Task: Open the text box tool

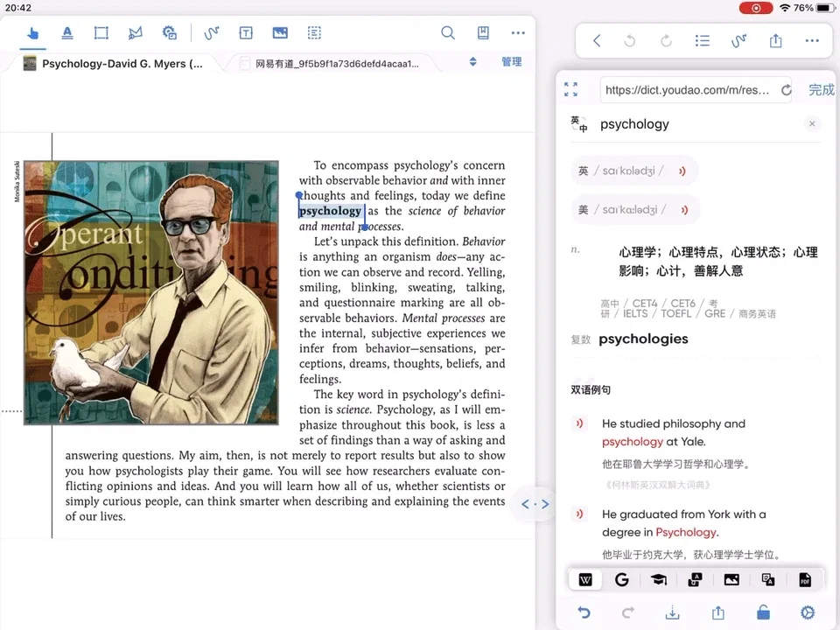Action: (246, 33)
